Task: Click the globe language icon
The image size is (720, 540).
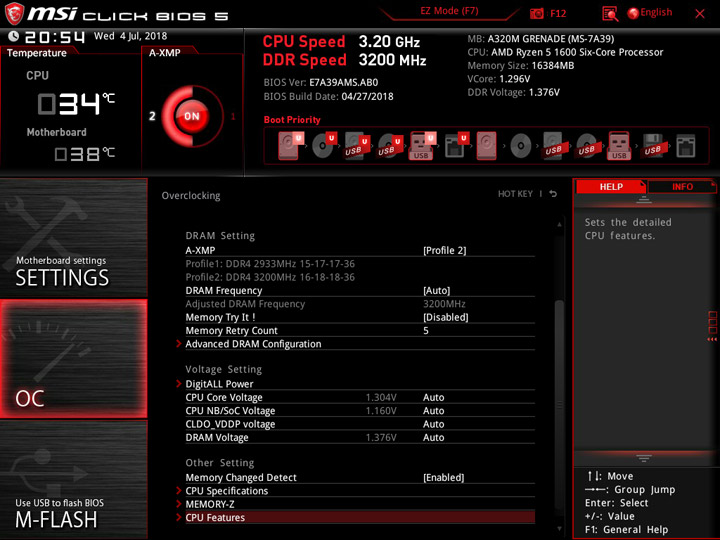Action: (633, 13)
